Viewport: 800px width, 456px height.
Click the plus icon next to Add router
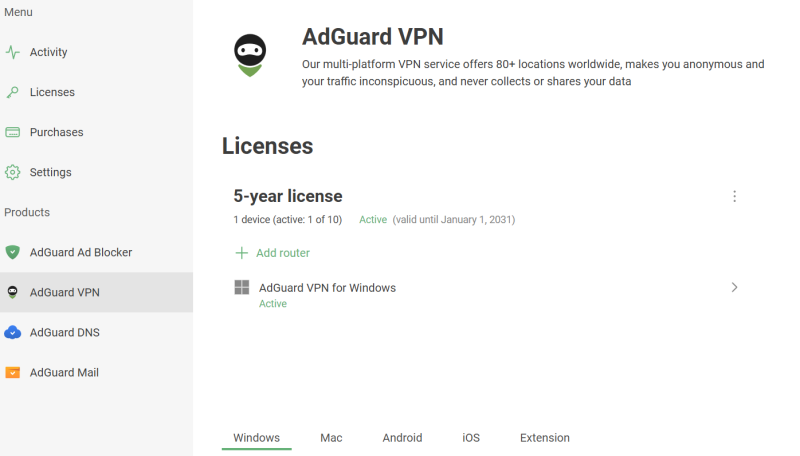click(x=241, y=253)
